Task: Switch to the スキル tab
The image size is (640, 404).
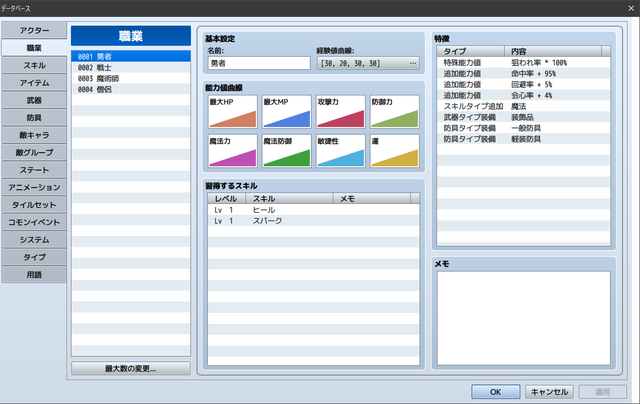Action: 34,65
